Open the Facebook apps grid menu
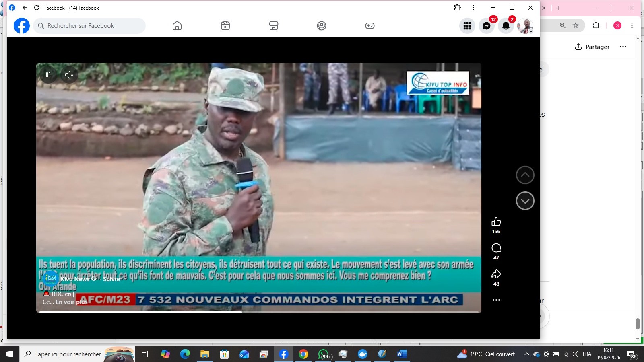Screen dimensions: 644x362 coord(467,26)
